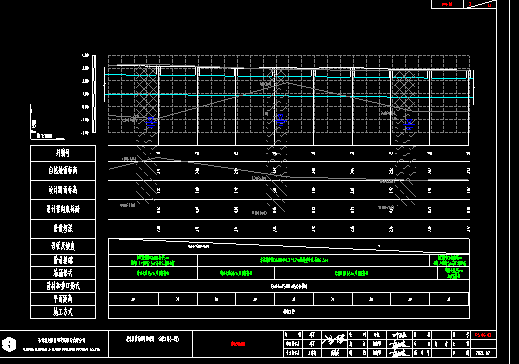Select the bottom row header cell of data table
This screenshot has width=519, height=364.
click(x=63, y=312)
